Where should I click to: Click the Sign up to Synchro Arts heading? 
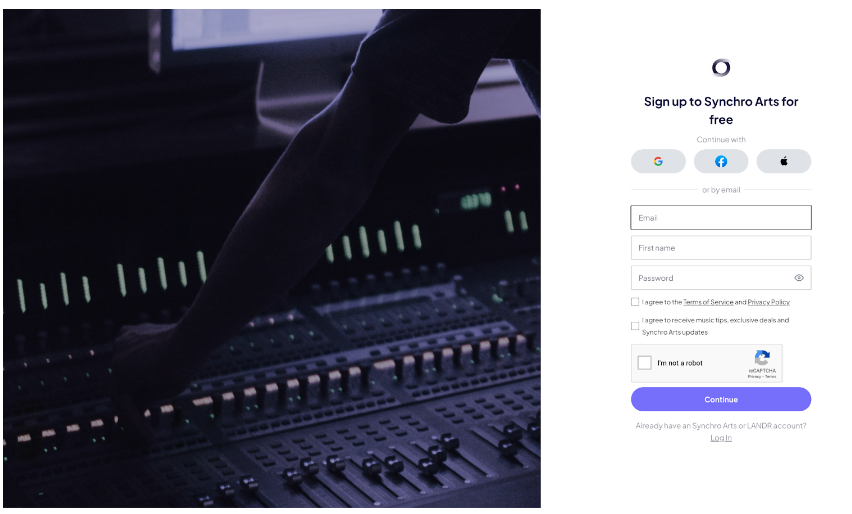coord(721,110)
